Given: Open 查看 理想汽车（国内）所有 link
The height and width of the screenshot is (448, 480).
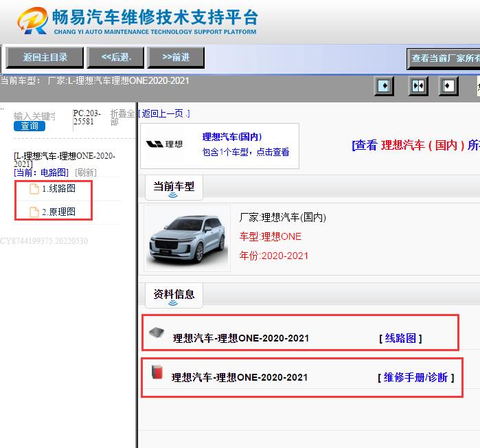Looking at the screenshot, I should [416, 145].
